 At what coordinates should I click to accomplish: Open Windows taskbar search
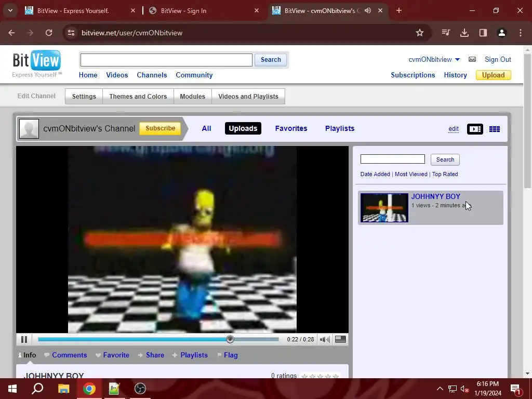[37, 389]
